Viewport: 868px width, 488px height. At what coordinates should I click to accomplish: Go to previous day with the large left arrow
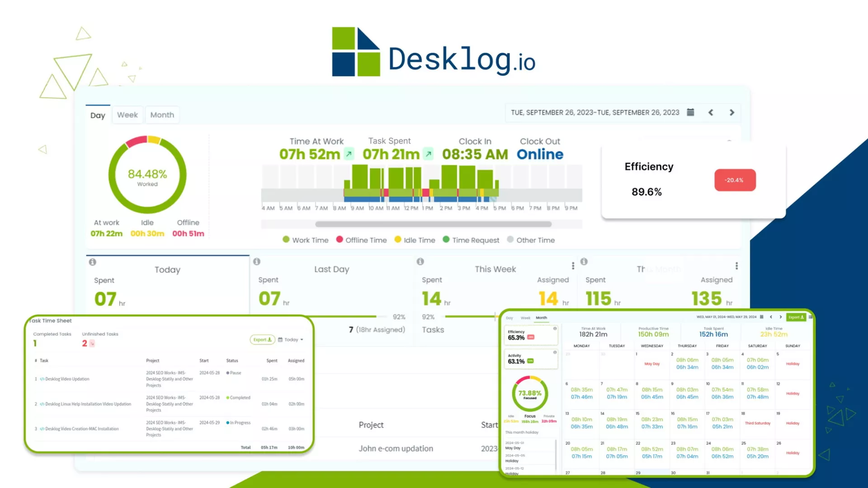point(711,113)
